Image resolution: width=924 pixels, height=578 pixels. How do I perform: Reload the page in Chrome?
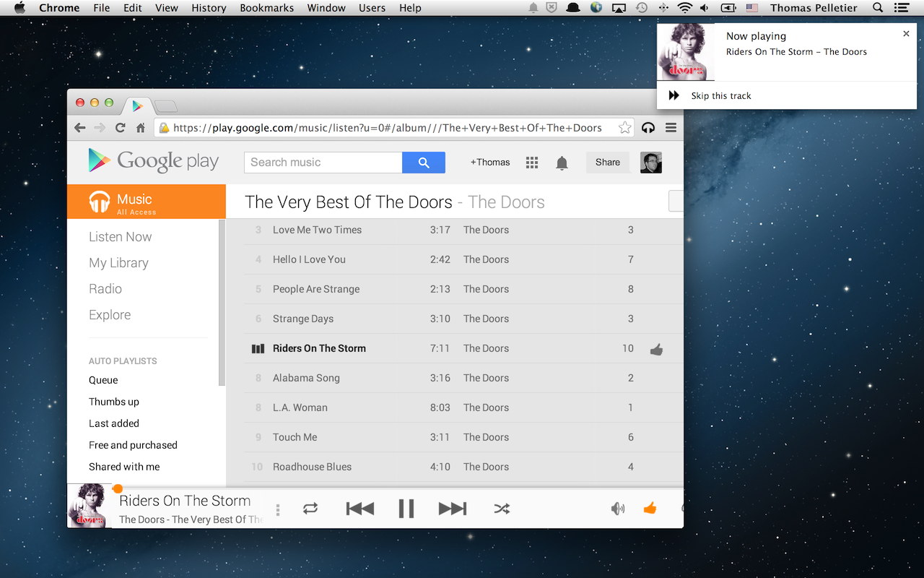point(121,128)
